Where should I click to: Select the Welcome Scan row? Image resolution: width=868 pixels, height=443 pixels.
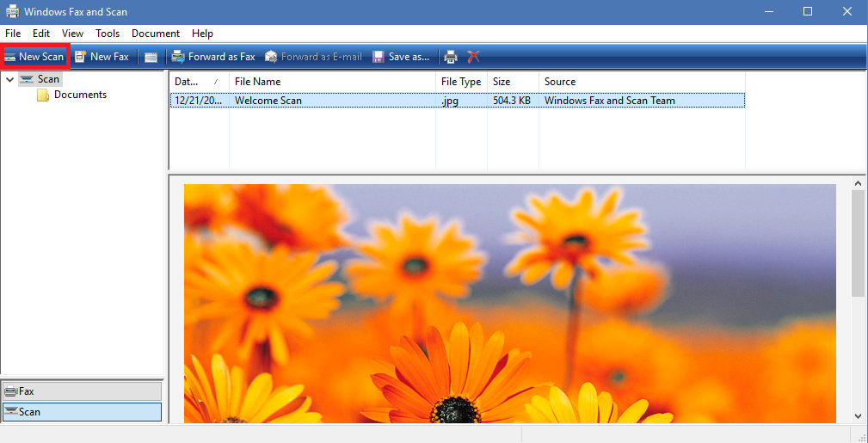click(x=458, y=101)
